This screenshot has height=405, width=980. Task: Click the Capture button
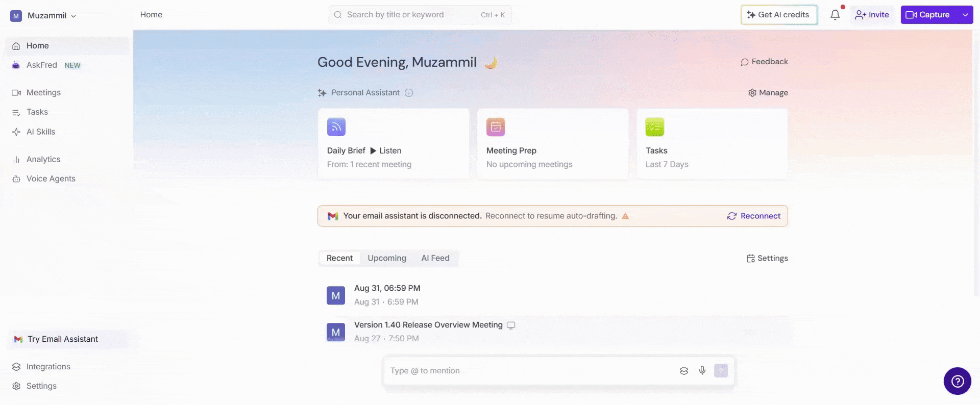pos(929,15)
